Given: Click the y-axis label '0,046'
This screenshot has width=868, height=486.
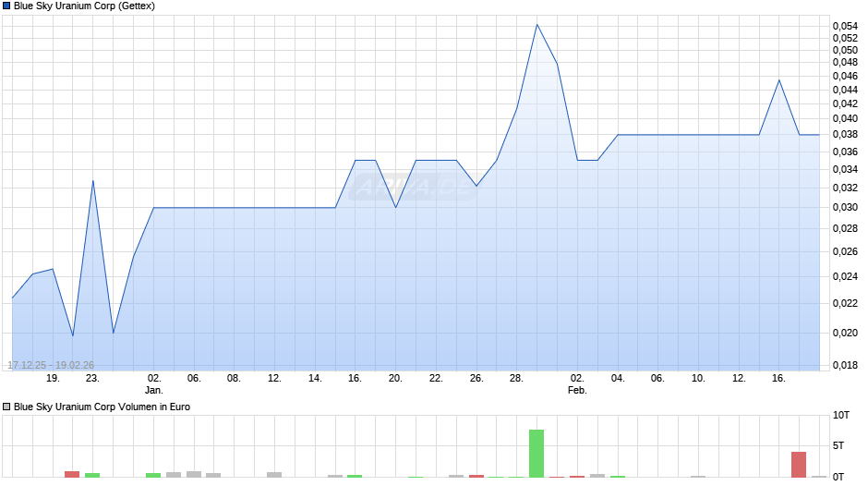Looking at the screenshot, I should click(845, 76).
